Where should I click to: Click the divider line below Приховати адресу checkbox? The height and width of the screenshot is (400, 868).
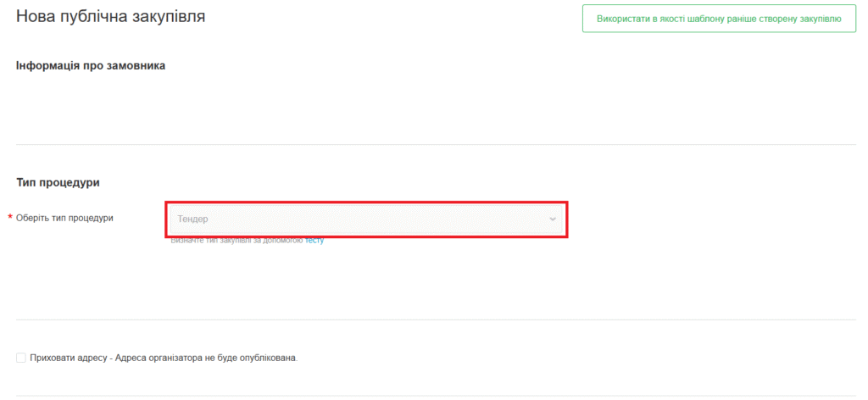coord(434,395)
